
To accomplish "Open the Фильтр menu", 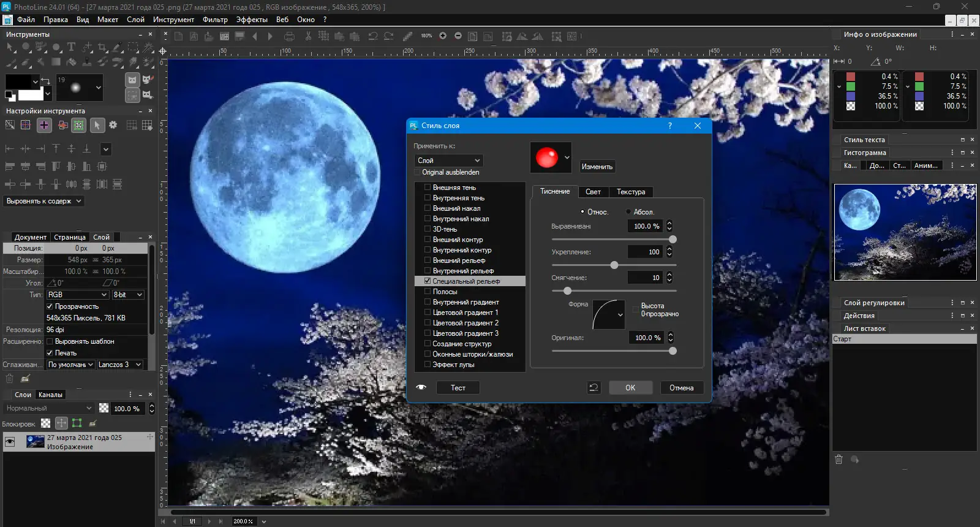I will coord(215,20).
